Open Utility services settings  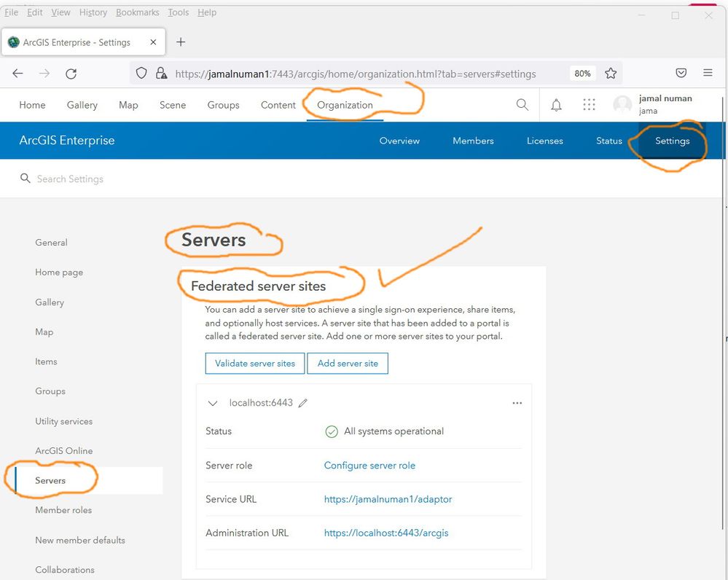tap(63, 421)
